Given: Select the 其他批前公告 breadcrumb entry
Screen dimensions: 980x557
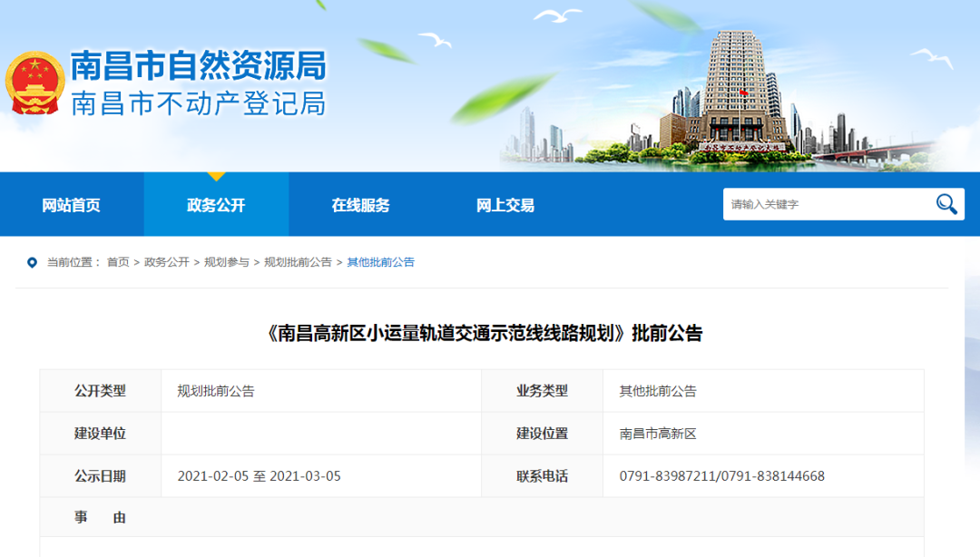Looking at the screenshot, I should tap(384, 263).
